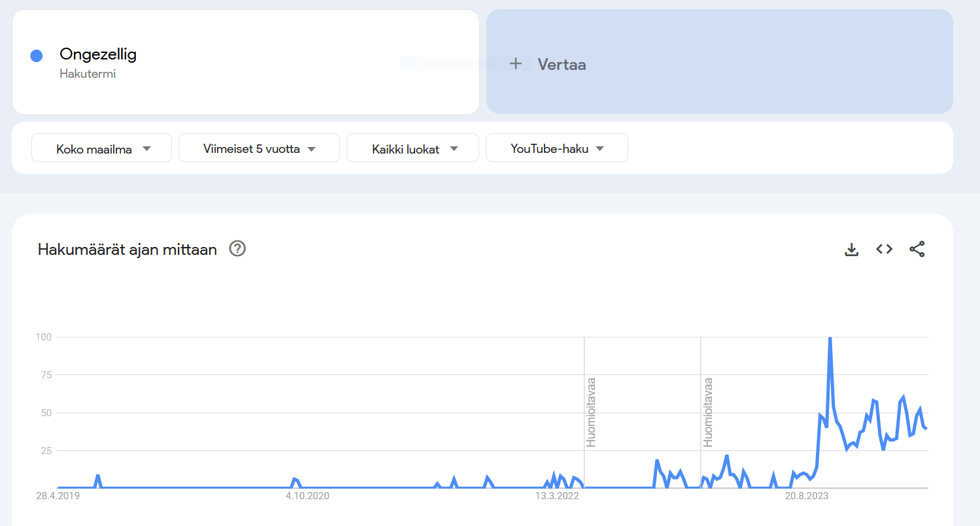Click the 20.8.2023 date on the axis
Screen dimensions: 980x526
pos(806,496)
